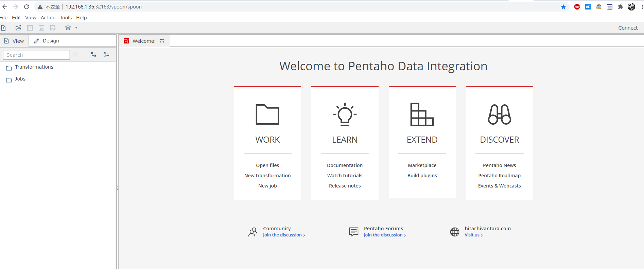Click the Transformations folder icon
The height and width of the screenshot is (269, 644).
(9, 68)
